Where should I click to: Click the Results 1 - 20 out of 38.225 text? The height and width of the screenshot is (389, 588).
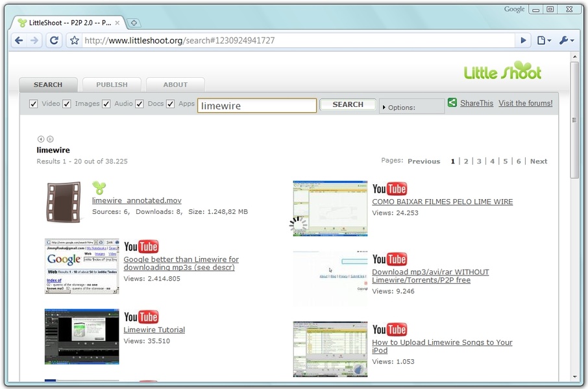[82, 161]
